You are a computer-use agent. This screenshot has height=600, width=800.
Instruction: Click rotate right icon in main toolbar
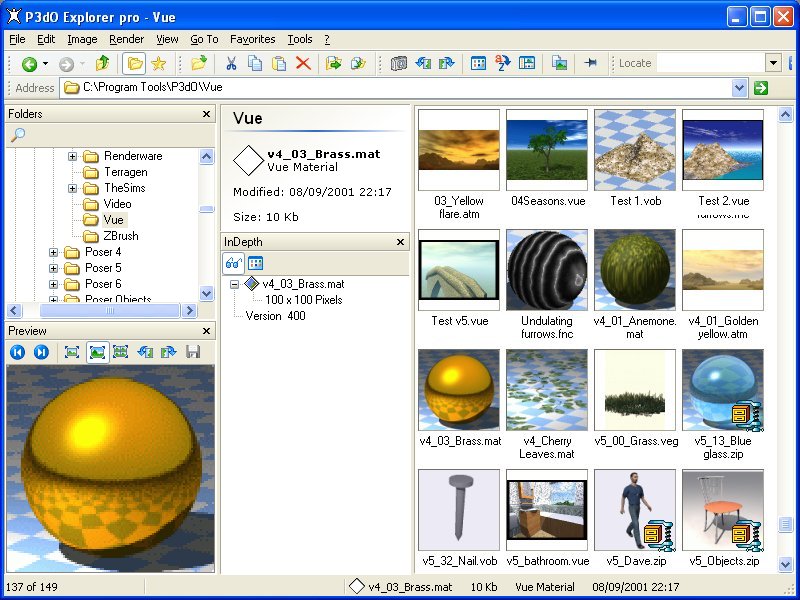(x=446, y=63)
